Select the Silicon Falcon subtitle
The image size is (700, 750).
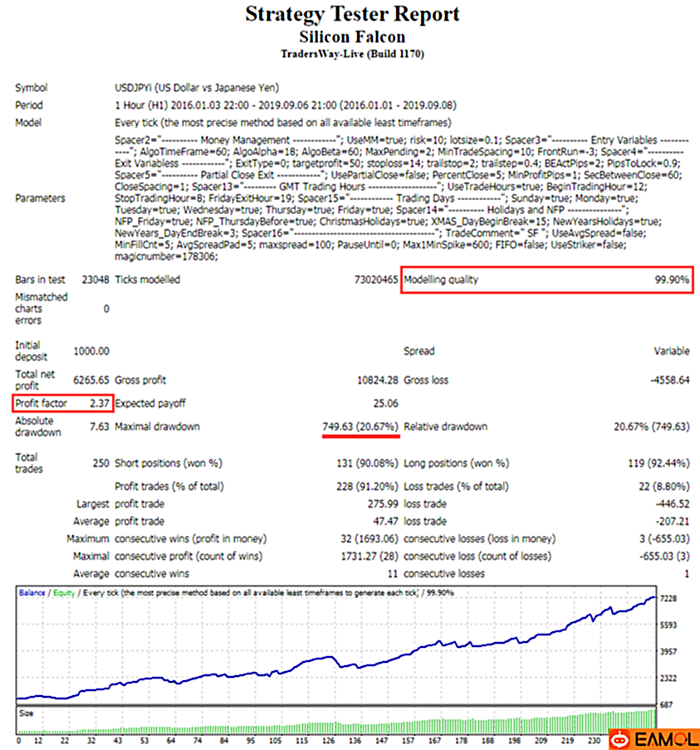tap(352, 37)
